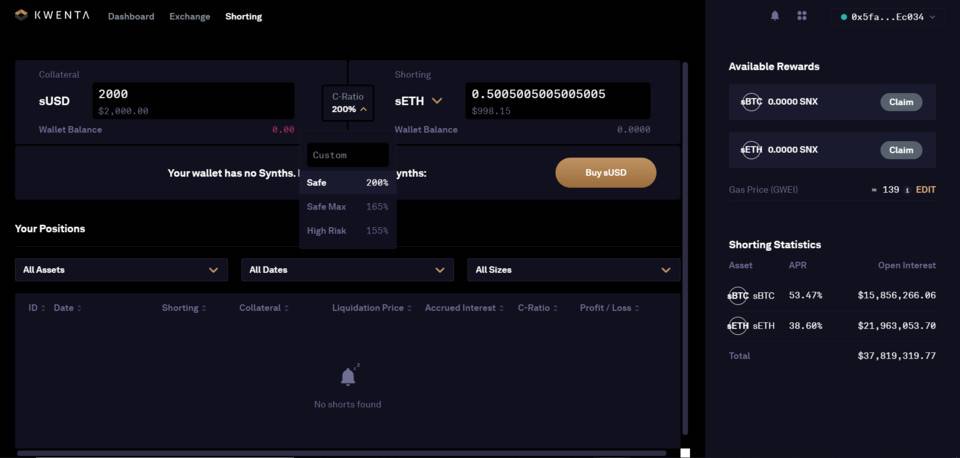The width and height of the screenshot is (960, 458).
Task: Select the Safe 200% C-Ratio option
Action: [x=348, y=182]
